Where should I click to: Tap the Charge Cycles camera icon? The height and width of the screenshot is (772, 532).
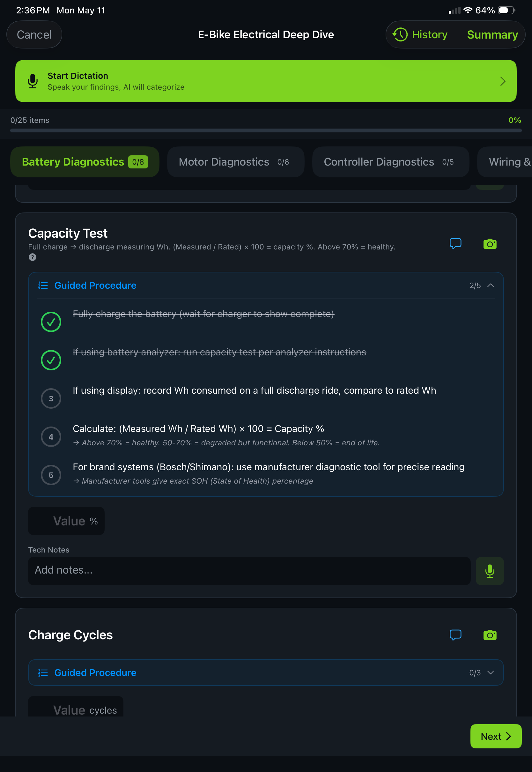point(490,635)
